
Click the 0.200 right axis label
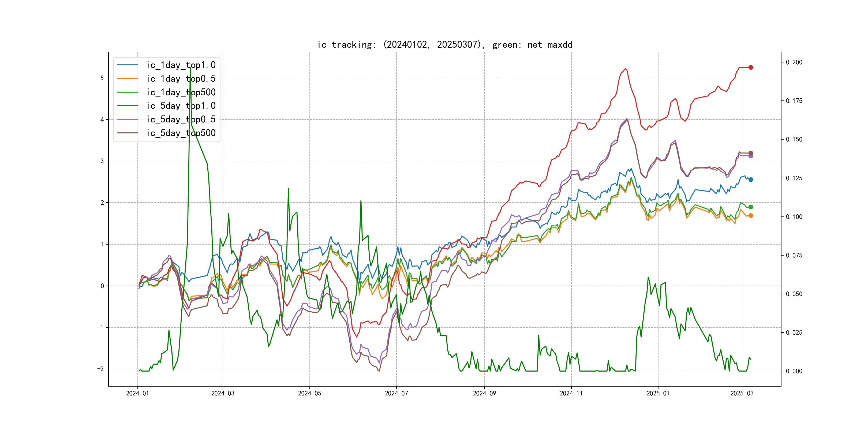coord(794,62)
